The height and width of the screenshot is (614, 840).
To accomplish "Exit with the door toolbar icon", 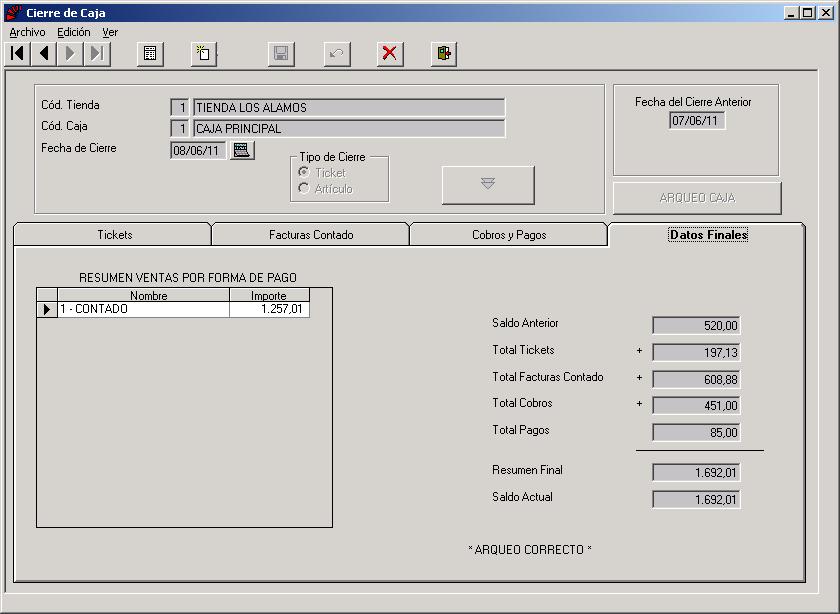I will pos(444,54).
